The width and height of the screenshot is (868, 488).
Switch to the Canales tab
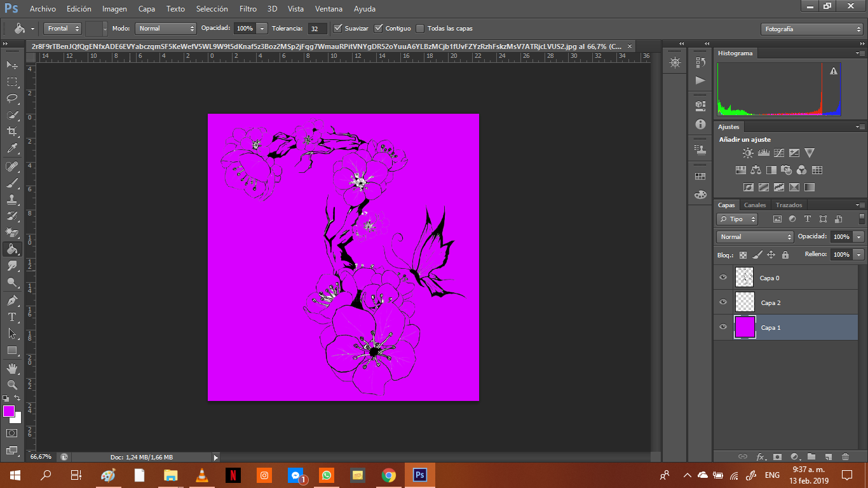coord(755,205)
